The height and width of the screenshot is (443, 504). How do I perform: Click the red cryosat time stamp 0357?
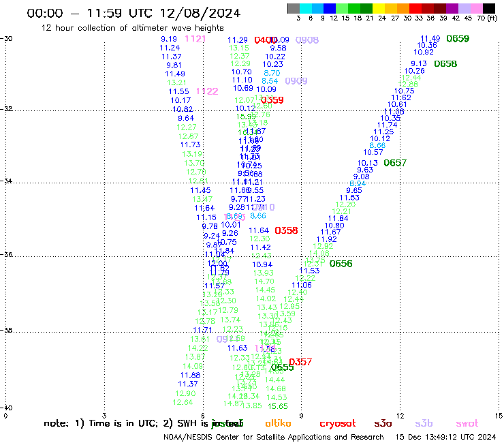pos(300,362)
